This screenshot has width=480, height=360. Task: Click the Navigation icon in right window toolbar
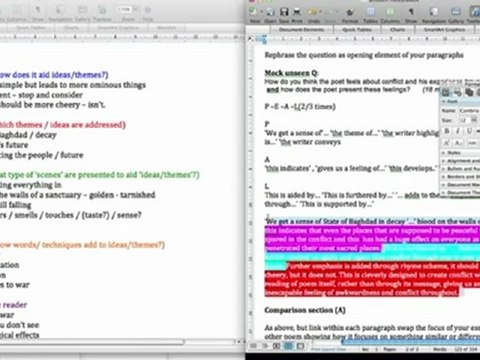point(434,12)
